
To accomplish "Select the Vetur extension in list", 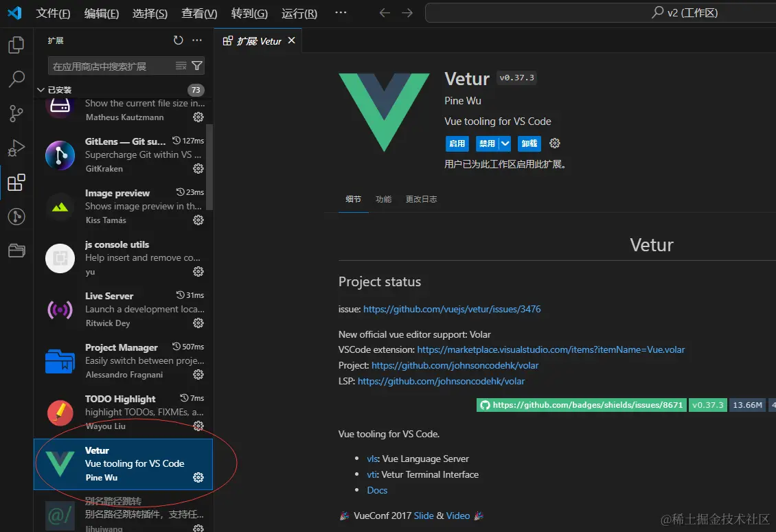I will 123,464.
